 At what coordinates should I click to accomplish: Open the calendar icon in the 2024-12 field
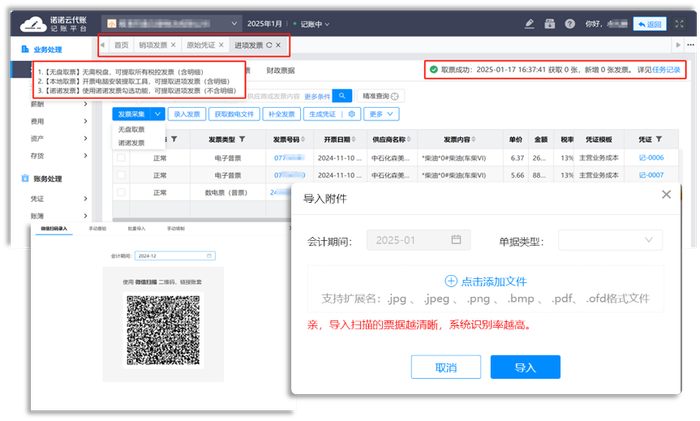click(x=209, y=256)
